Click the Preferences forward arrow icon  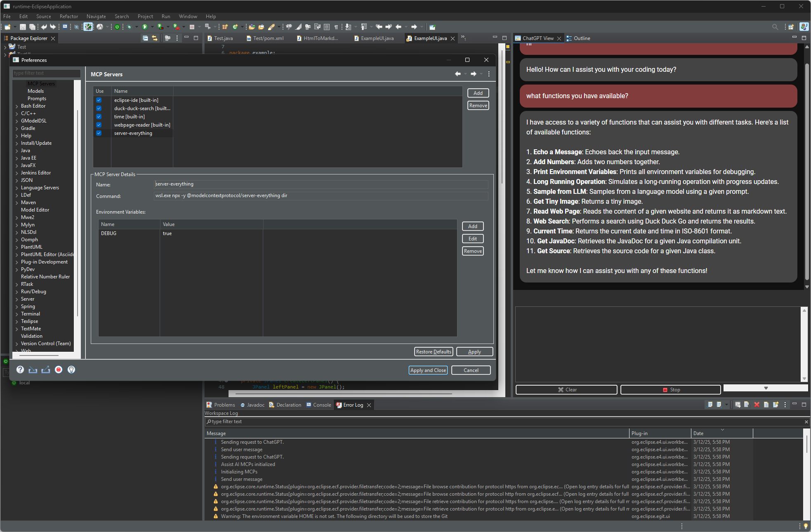474,74
